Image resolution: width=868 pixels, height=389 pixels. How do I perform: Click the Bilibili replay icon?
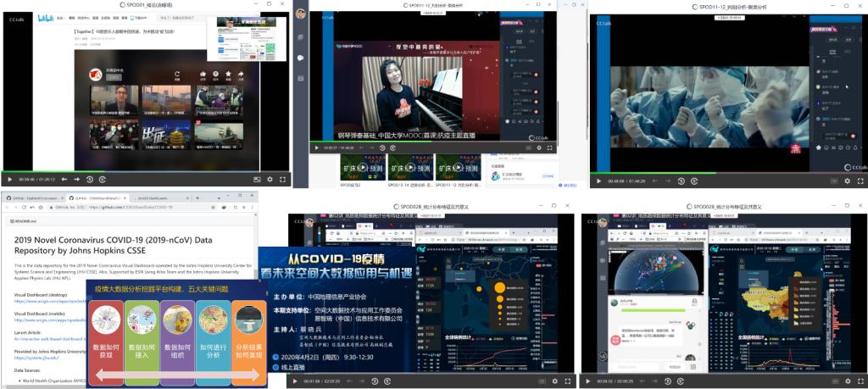click(176, 75)
